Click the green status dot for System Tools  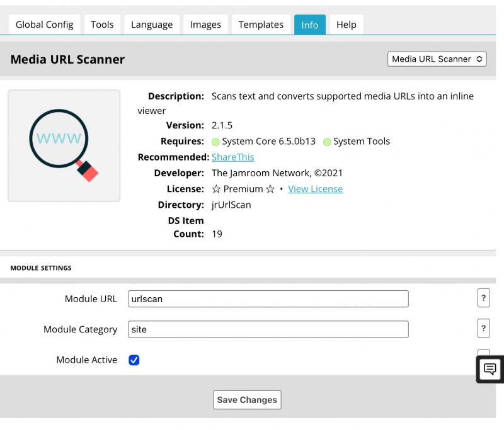(x=327, y=142)
